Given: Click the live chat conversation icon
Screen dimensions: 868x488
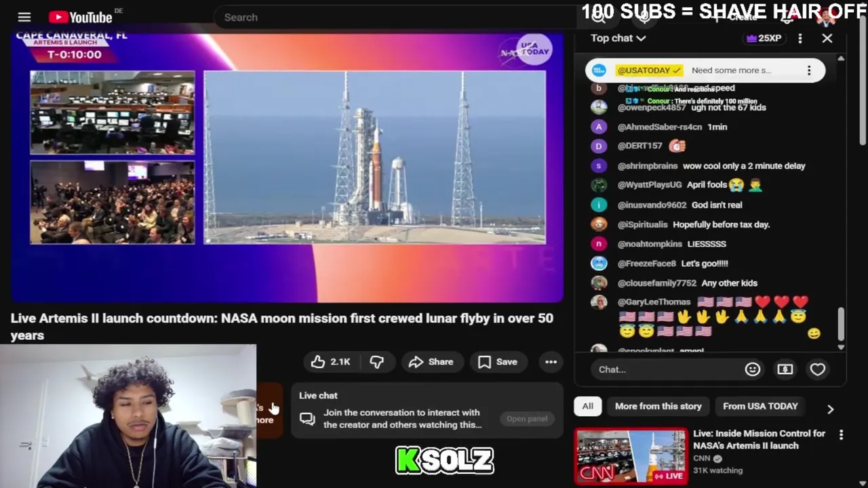Looking at the screenshot, I should [307, 419].
